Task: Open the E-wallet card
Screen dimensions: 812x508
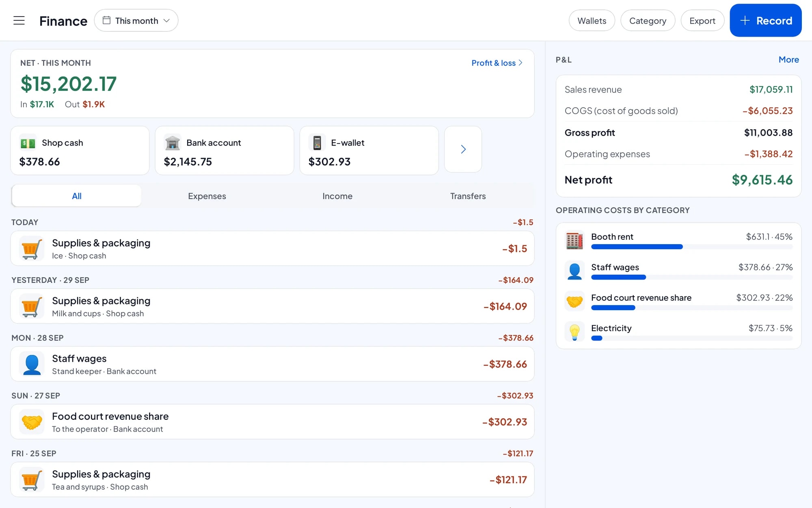Action: pyautogui.click(x=369, y=150)
